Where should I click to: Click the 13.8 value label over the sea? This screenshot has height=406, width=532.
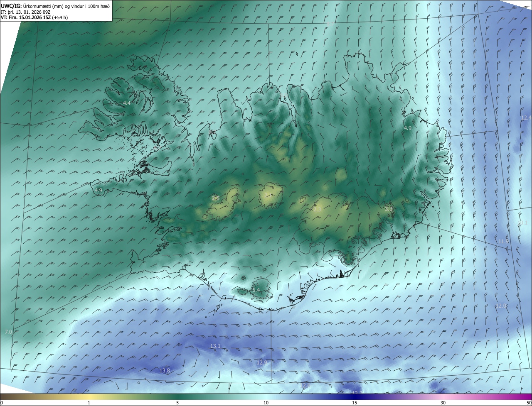click(165, 370)
